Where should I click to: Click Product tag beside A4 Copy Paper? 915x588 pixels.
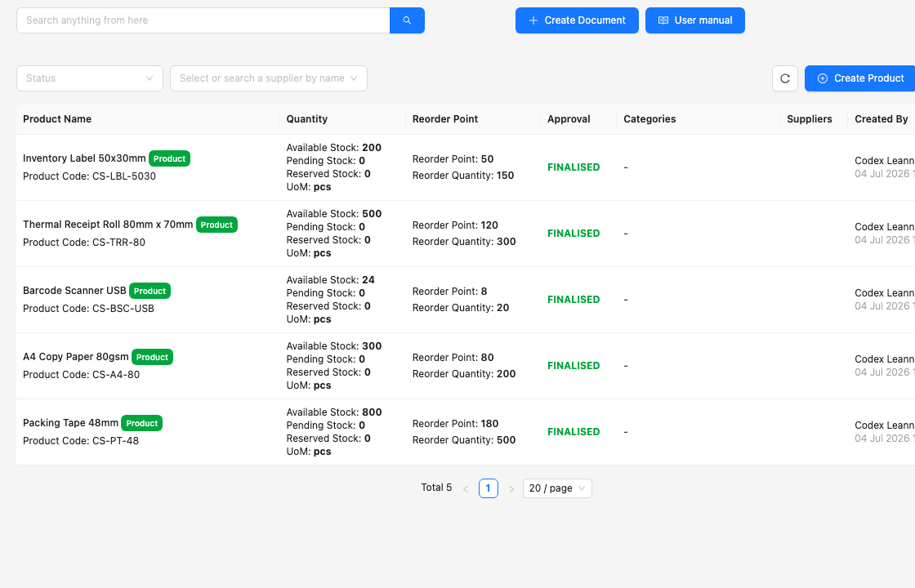pos(152,357)
